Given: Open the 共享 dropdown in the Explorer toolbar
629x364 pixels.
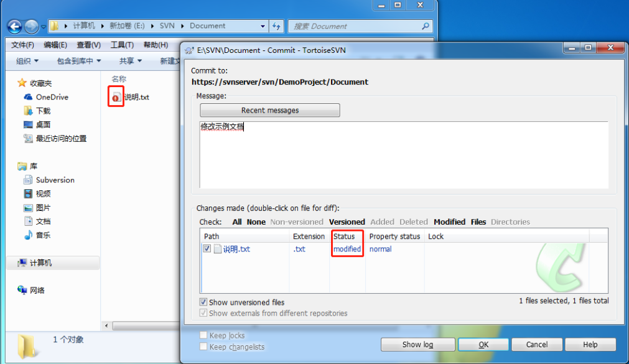Looking at the screenshot, I should point(131,61).
